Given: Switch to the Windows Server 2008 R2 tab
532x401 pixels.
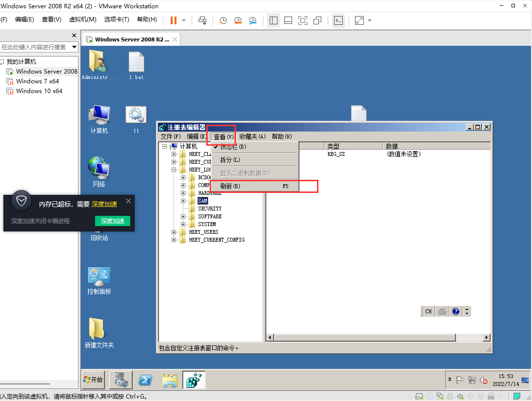Looking at the screenshot, I should (x=132, y=39).
